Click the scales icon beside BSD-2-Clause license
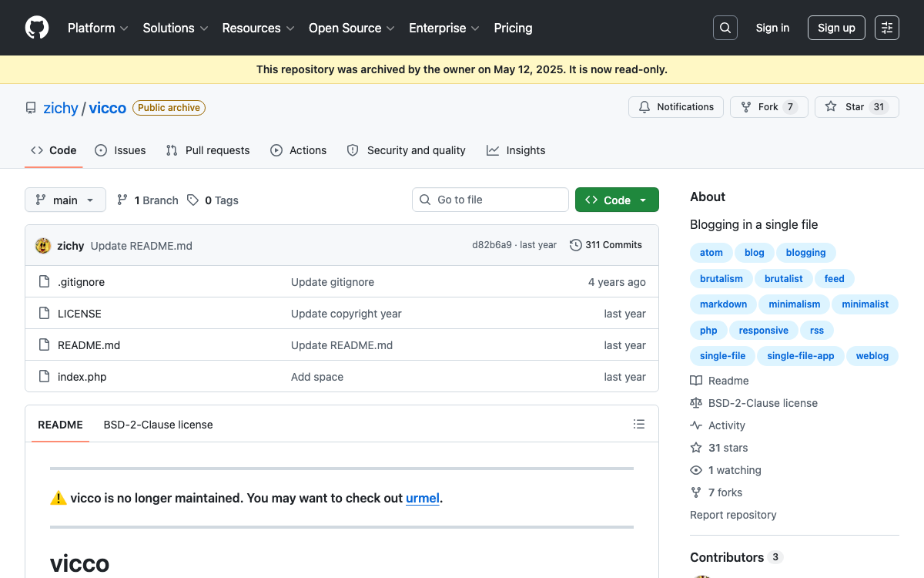Image resolution: width=924 pixels, height=578 pixels. pyautogui.click(x=696, y=403)
